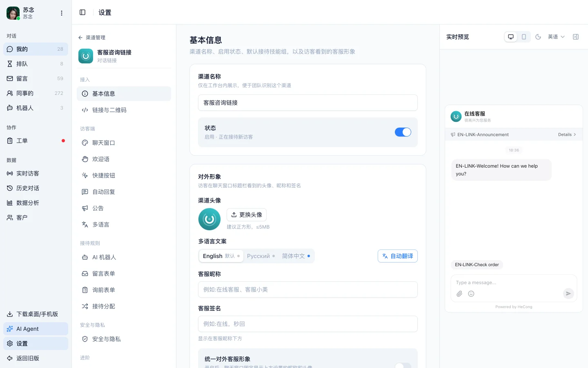Open the 快捷按钮 settings item
The height and width of the screenshot is (368, 588).
(x=124, y=175)
